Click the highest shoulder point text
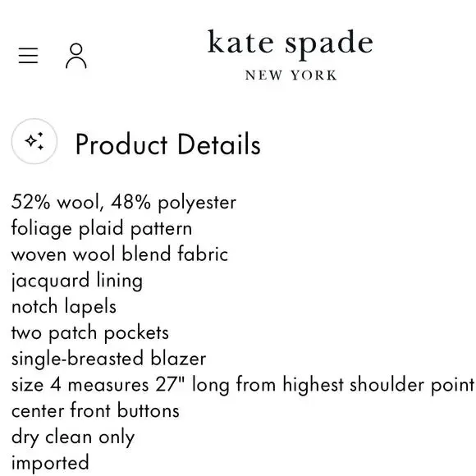The height and width of the screenshot is (476, 476). pyautogui.click(x=379, y=385)
